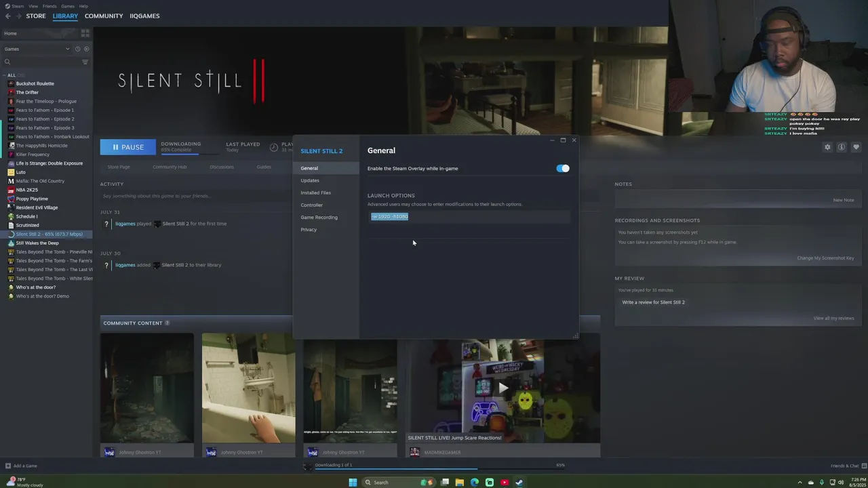Click the recent activity clock icon in the library sidebar

[77, 49]
